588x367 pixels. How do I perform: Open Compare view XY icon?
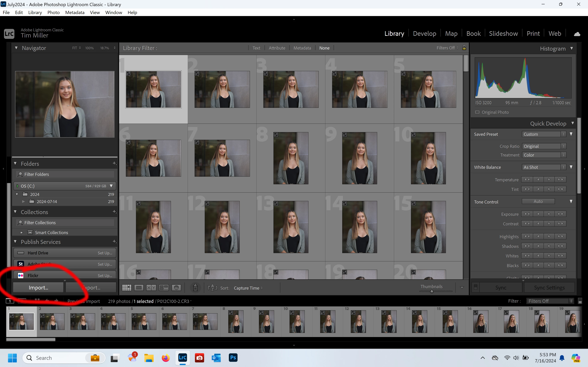(x=151, y=288)
